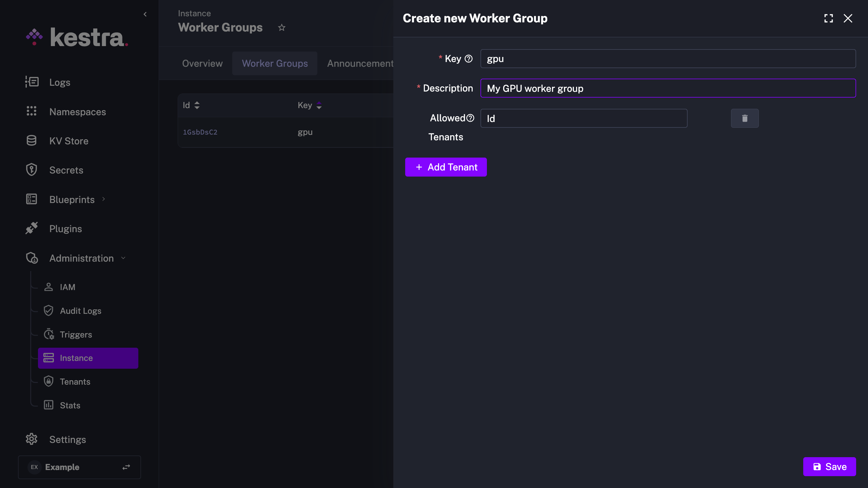Click the Add Tenant button
The width and height of the screenshot is (868, 488).
pos(446,167)
